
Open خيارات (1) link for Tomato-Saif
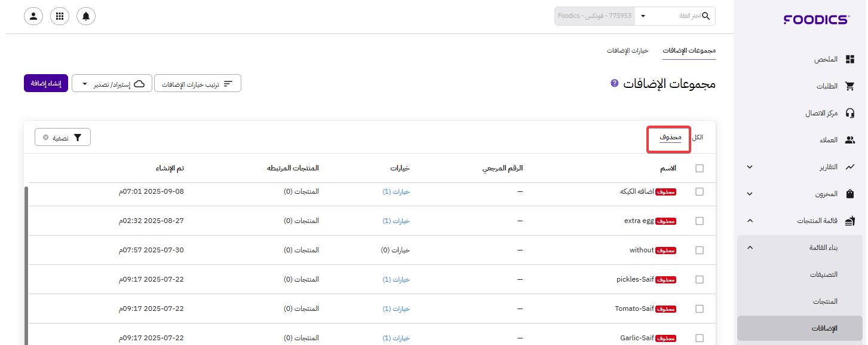(x=396, y=309)
